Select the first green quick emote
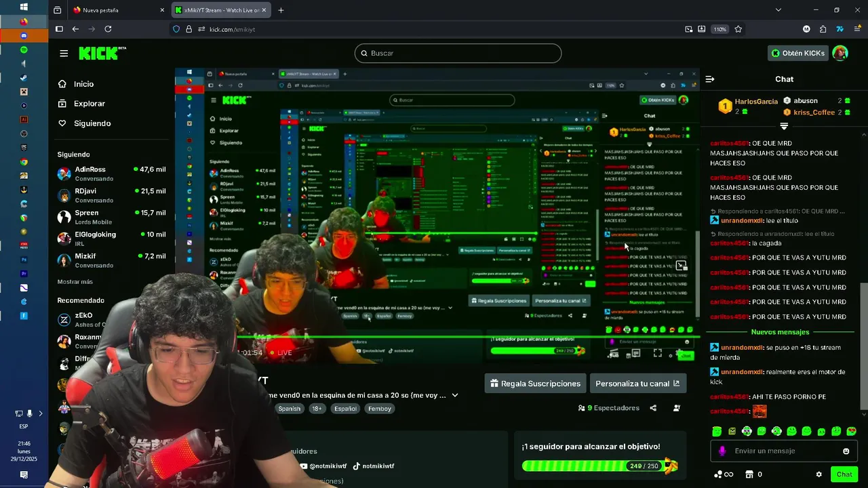868x488 pixels. (717, 432)
